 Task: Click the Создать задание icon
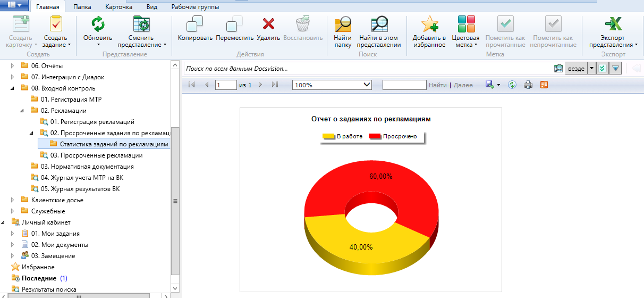click(x=56, y=24)
